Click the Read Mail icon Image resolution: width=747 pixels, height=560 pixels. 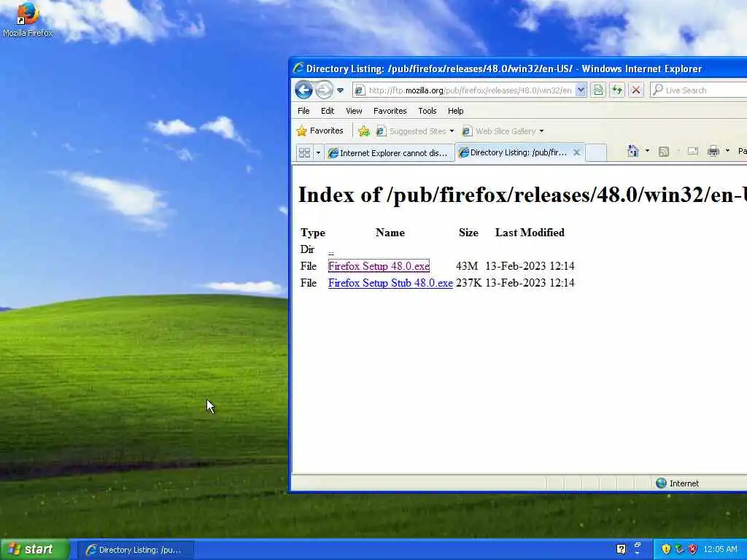pos(693,152)
